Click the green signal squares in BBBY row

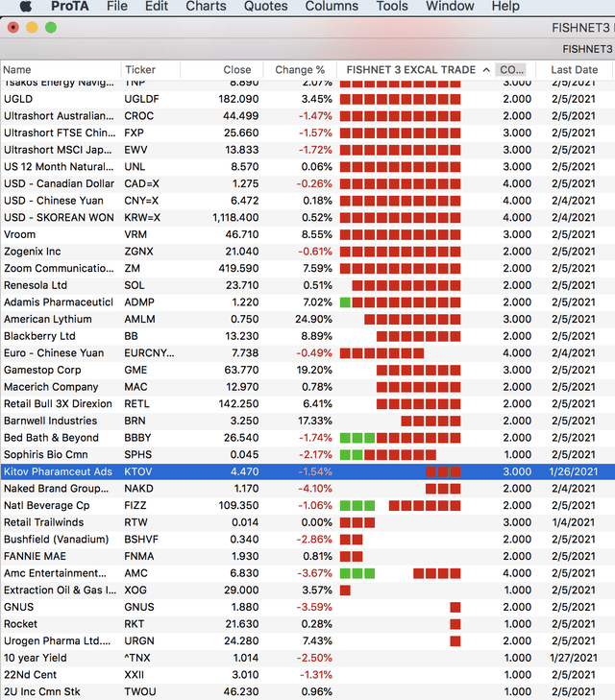(357, 438)
